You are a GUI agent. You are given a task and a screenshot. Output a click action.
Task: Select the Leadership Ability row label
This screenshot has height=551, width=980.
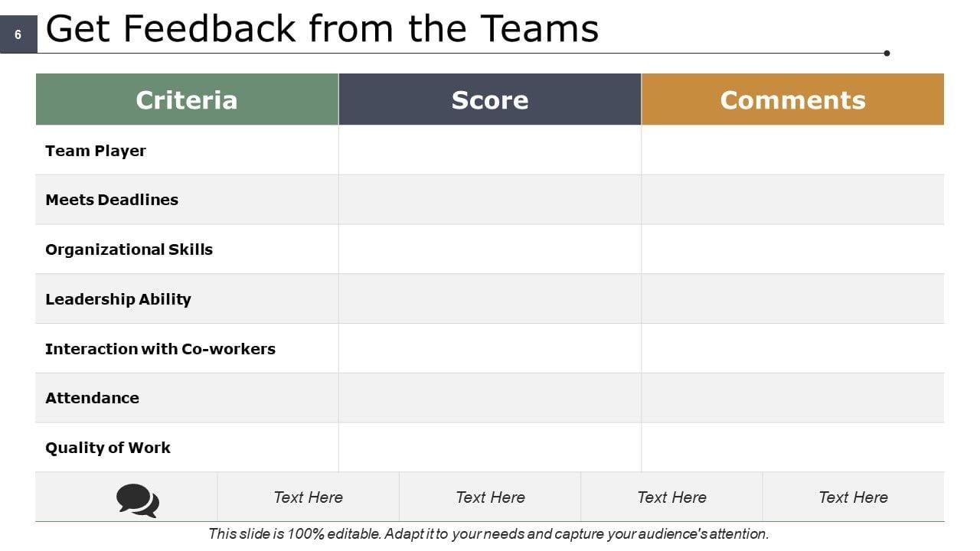coord(118,299)
